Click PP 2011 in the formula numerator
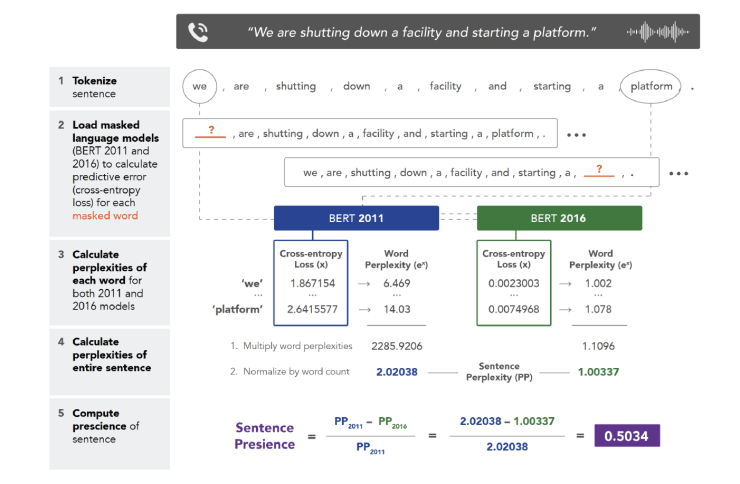 pos(348,422)
